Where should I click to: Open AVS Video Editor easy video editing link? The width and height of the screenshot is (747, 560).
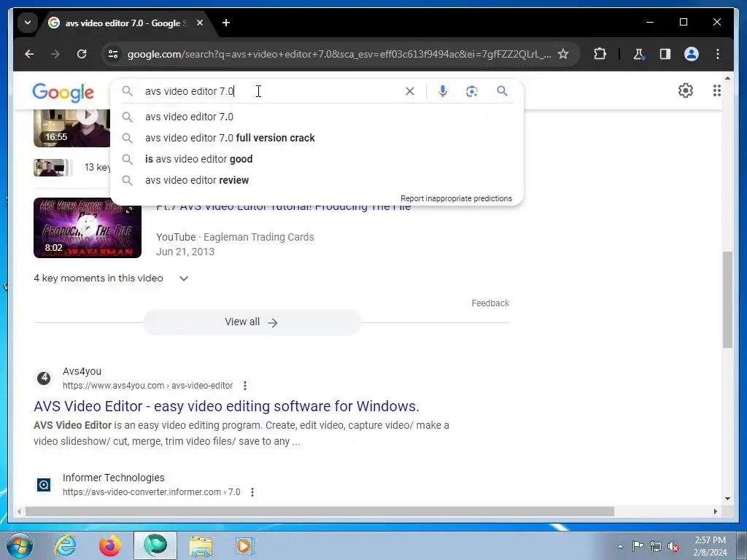[226, 406]
